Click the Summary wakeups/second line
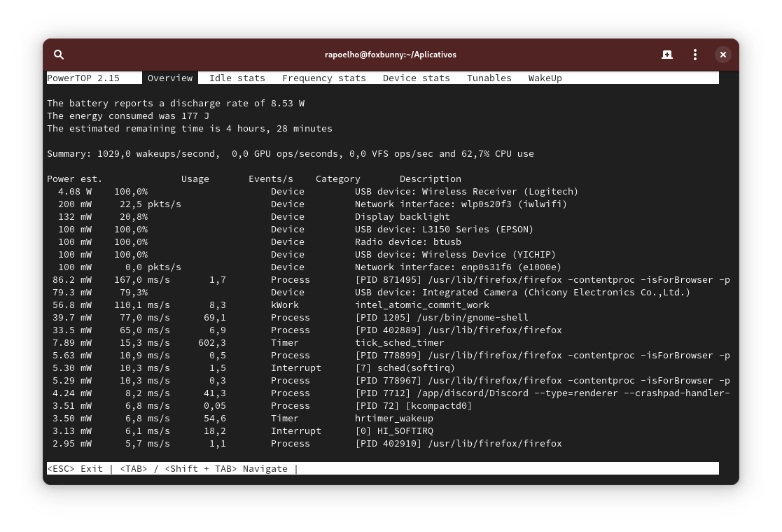This screenshot has width=782, height=532. (x=291, y=153)
